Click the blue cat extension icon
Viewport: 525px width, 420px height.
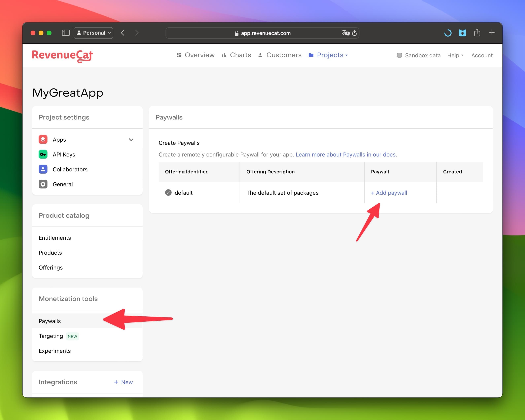pyautogui.click(x=462, y=33)
